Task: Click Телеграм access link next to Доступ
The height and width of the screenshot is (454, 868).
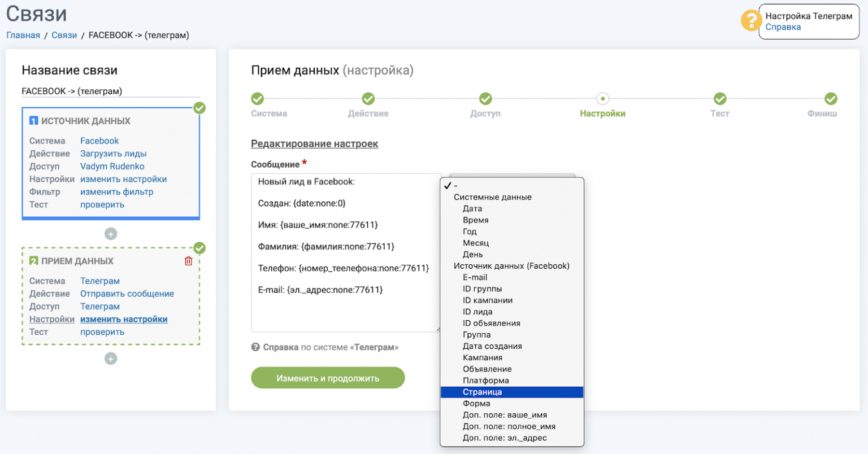Action: pyautogui.click(x=100, y=307)
